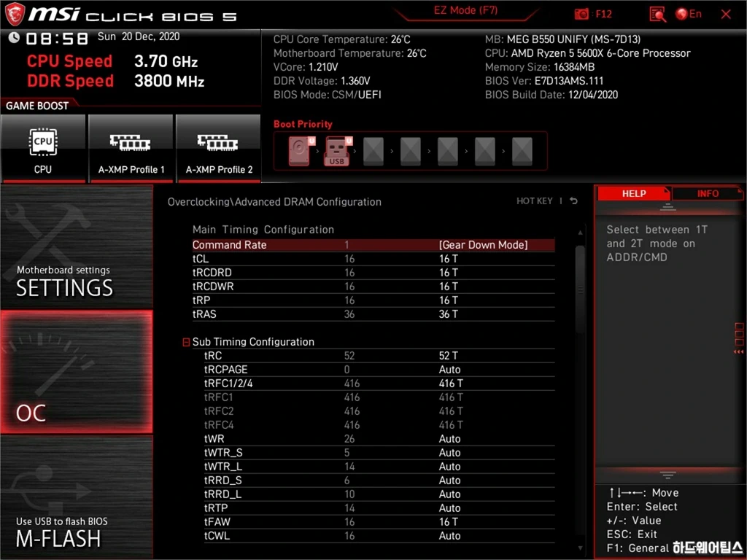Click the last boot priority slot
Screen dimensions: 747x560
522,151
